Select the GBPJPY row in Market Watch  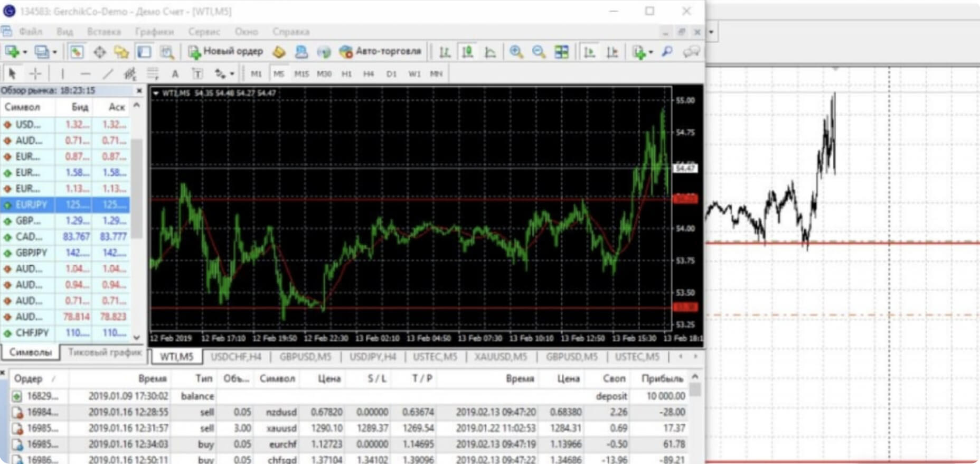coord(65,253)
